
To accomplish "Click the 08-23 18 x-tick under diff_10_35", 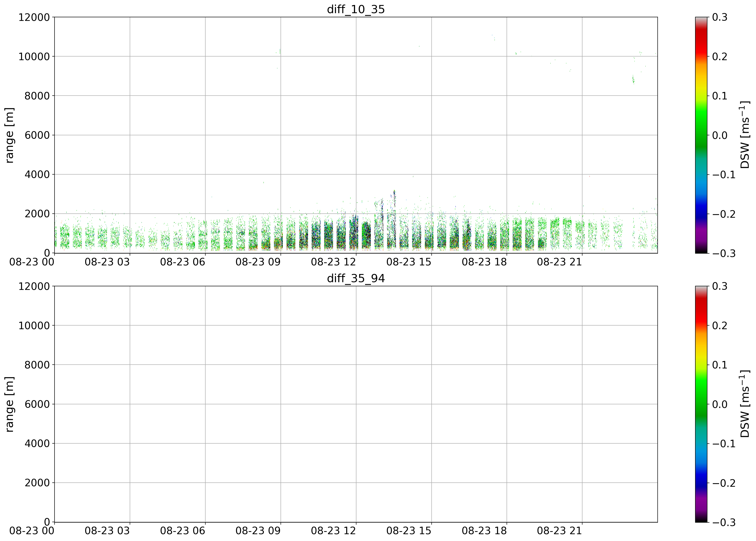I will [x=484, y=262].
